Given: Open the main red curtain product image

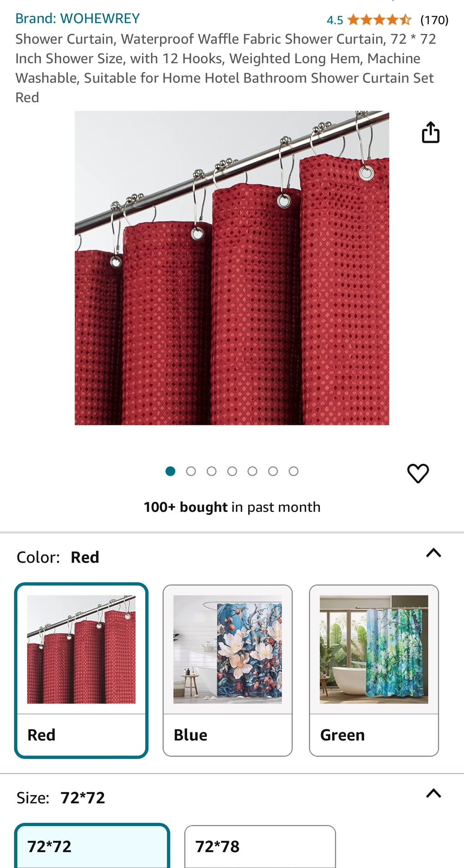Looking at the screenshot, I should 232,268.
